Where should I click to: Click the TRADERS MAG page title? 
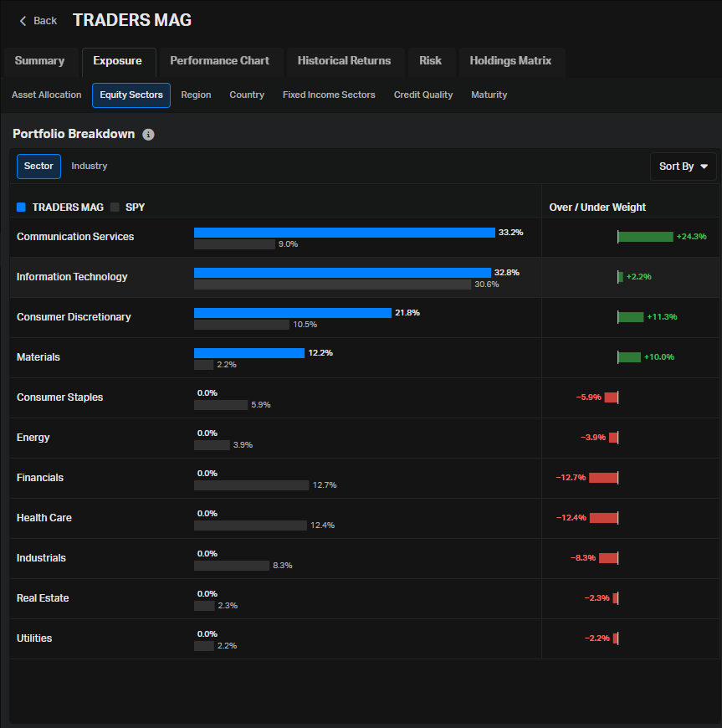pos(132,20)
